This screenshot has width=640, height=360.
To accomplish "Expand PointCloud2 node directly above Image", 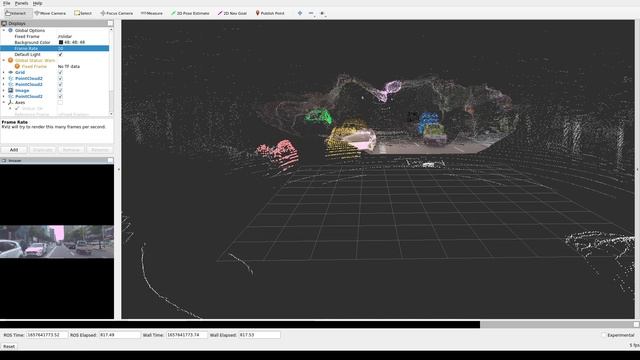I will tap(4, 84).
